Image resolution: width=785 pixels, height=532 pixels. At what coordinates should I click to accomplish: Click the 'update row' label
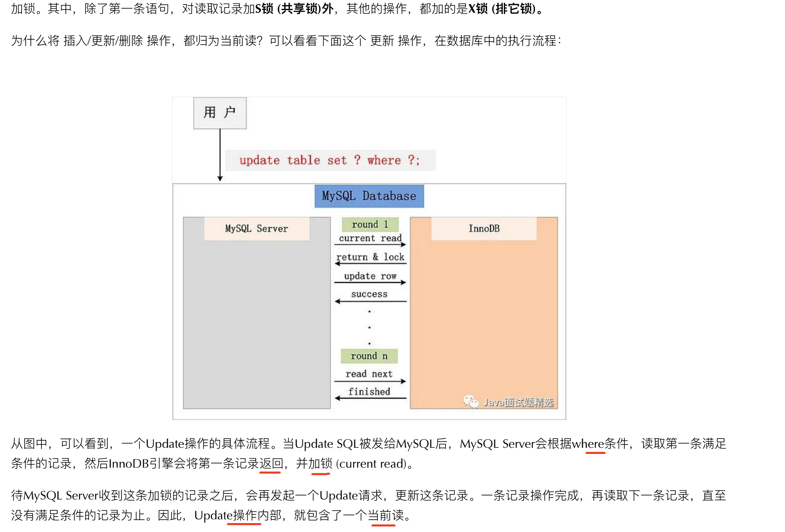point(370,276)
